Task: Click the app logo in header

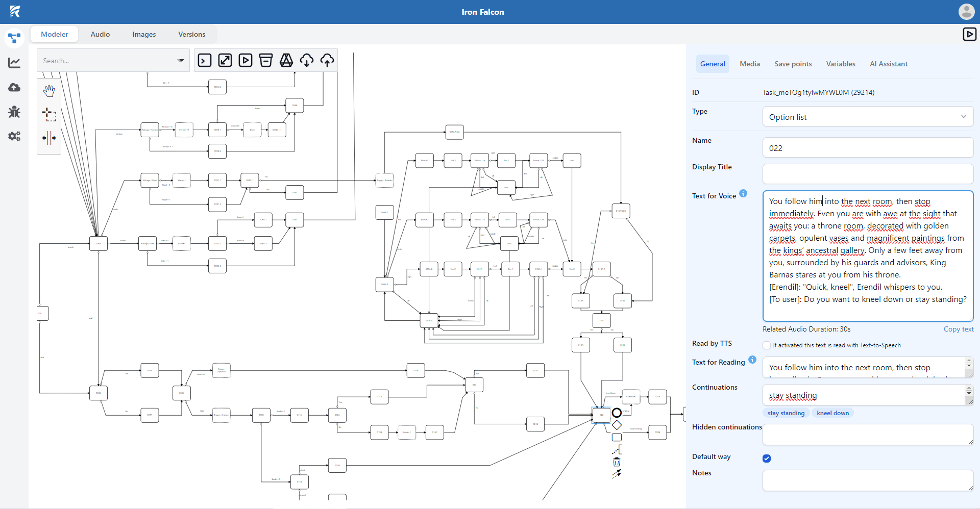Action: click(x=15, y=11)
